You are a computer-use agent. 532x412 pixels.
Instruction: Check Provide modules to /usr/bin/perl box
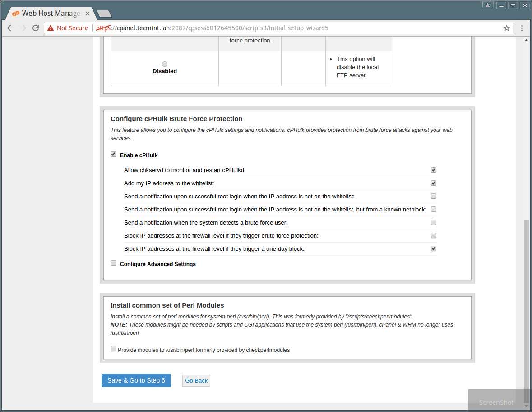(x=113, y=349)
